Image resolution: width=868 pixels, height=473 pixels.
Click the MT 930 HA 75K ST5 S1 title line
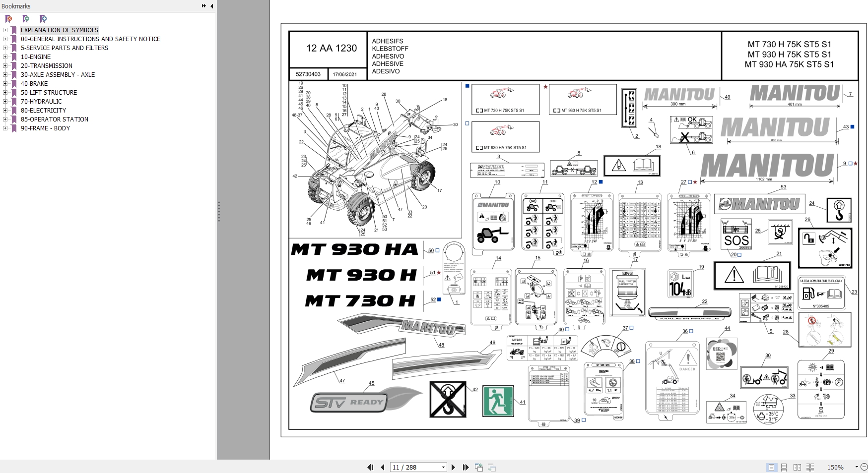pyautogui.click(x=789, y=64)
